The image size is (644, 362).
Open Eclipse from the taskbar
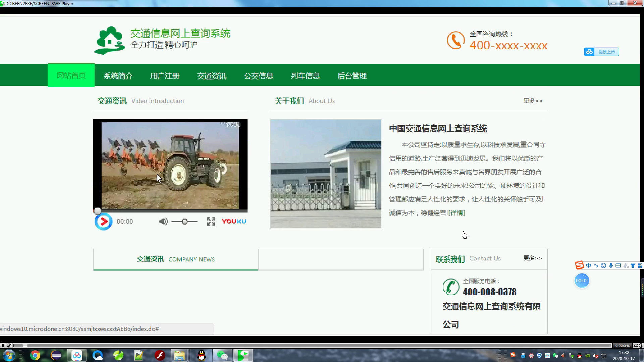point(56,355)
